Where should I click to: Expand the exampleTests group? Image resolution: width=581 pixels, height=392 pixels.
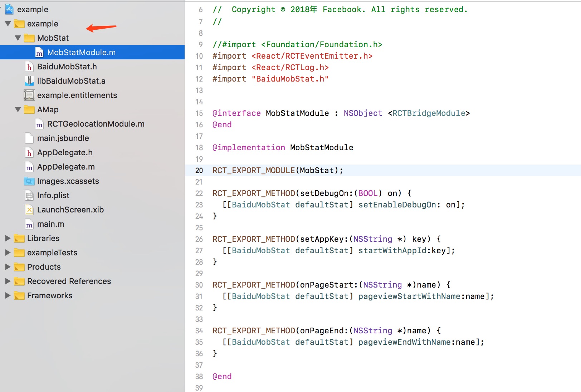(8, 253)
